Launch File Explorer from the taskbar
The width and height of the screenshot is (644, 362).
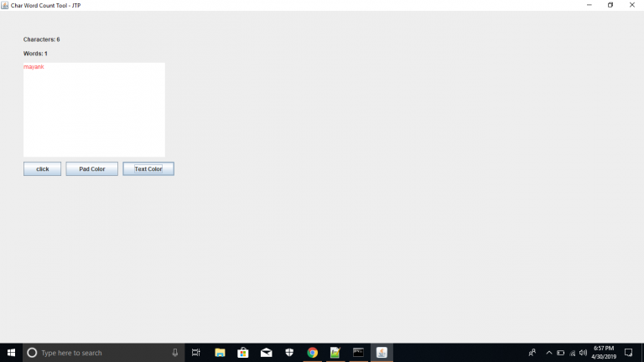220,353
